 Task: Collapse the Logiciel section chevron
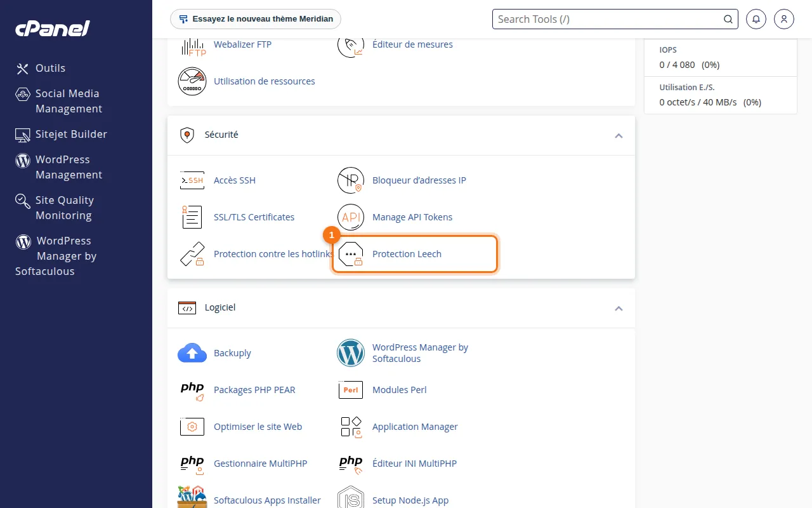[619, 309]
